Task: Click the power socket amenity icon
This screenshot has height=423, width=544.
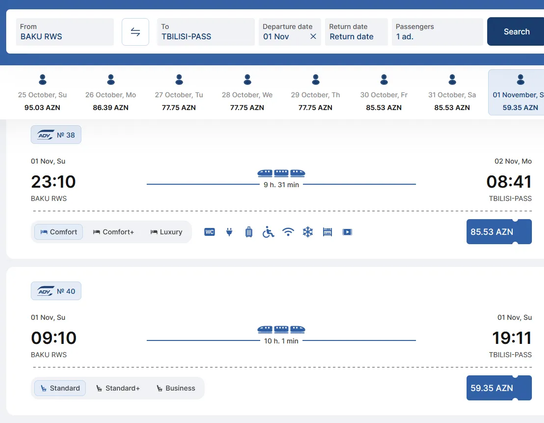Action: point(229,232)
